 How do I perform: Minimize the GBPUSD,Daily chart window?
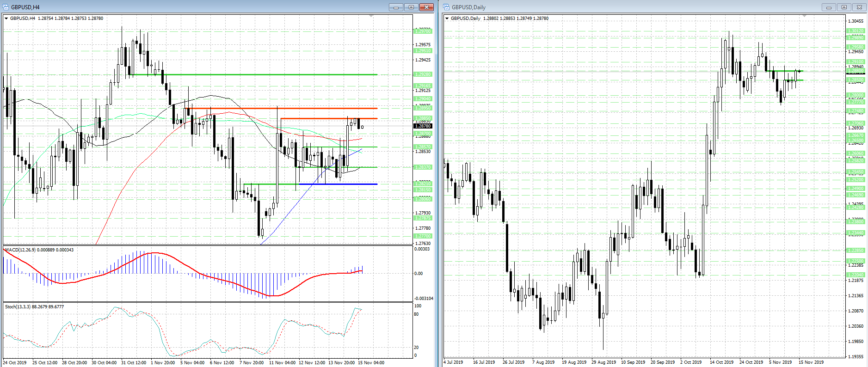[829, 7]
